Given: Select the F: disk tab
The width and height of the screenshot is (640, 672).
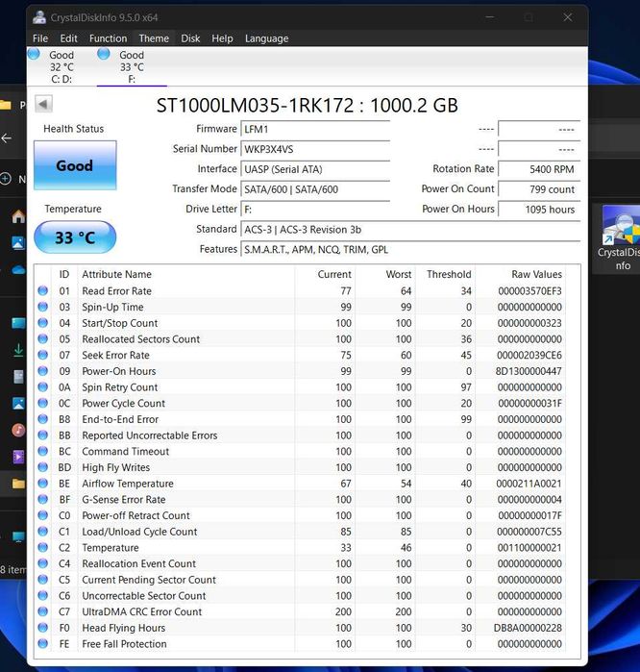Looking at the screenshot, I should tap(132, 67).
